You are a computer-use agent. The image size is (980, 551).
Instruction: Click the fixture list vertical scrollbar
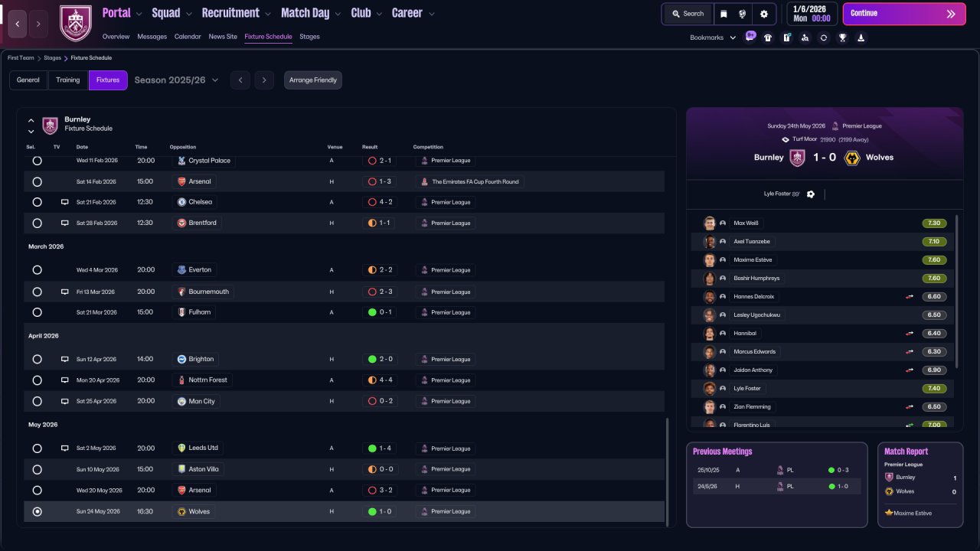668,472
